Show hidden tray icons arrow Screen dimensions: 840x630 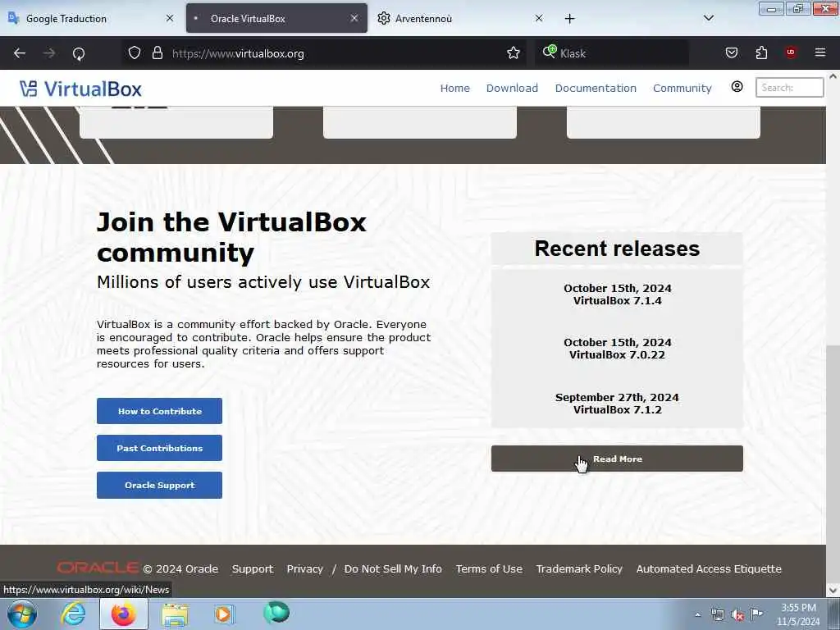697,614
